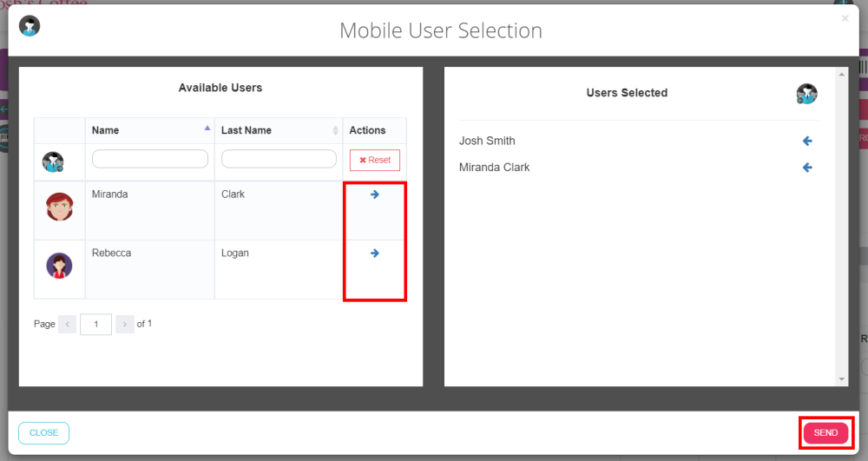Go to next page of users
Viewport: 868px width, 461px height.
pyautogui.click(x=125, y=325)
